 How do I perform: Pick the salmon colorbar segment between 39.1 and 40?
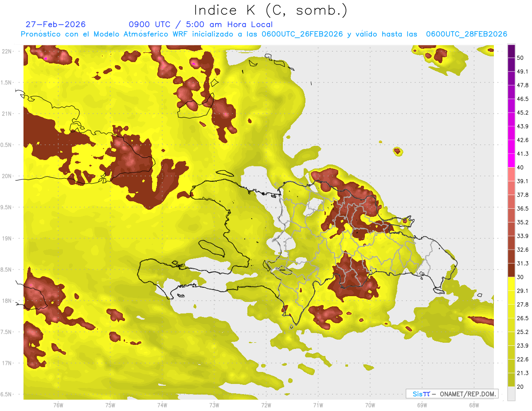(511, 174)
